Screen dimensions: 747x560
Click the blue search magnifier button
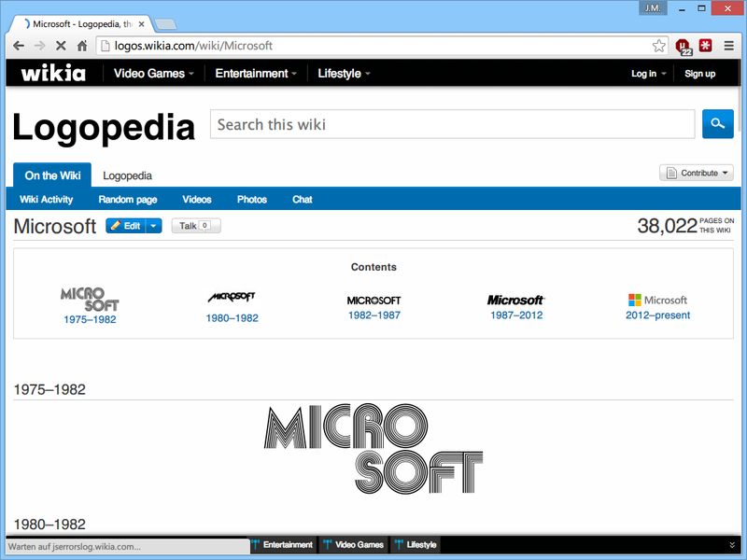718,124
